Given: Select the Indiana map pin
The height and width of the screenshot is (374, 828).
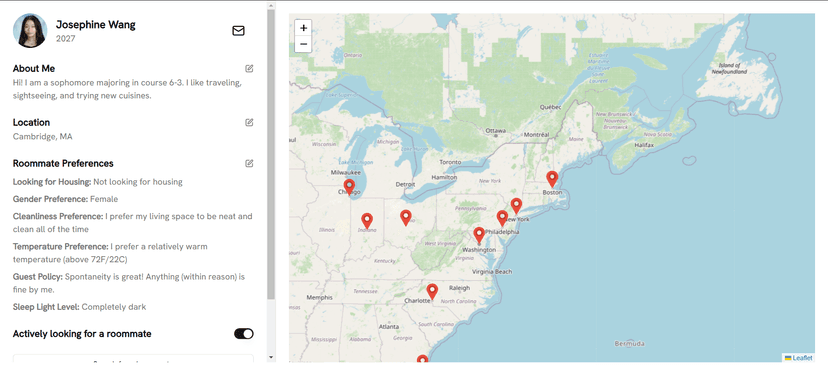Looking at the screenshot, I should pos(367,221).
